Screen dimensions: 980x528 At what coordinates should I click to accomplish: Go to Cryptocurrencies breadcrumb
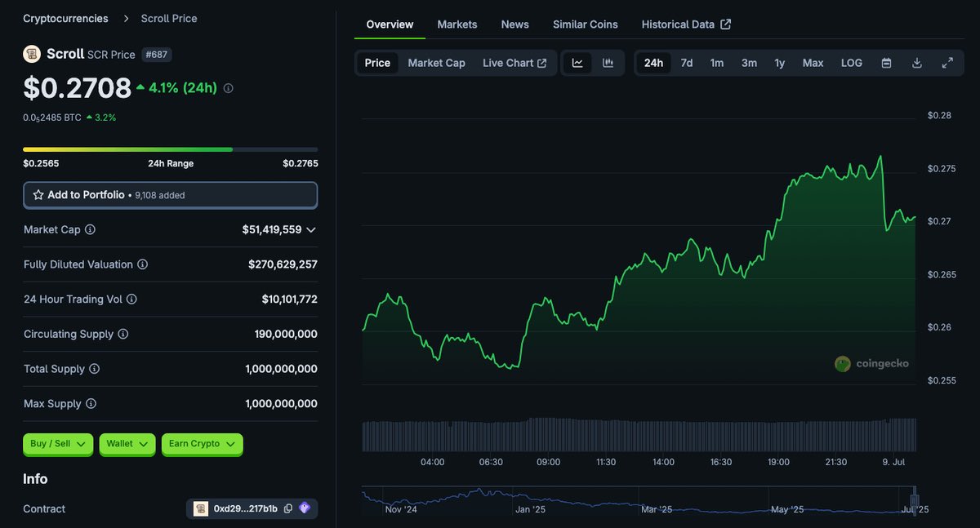(x=65, y=18)
